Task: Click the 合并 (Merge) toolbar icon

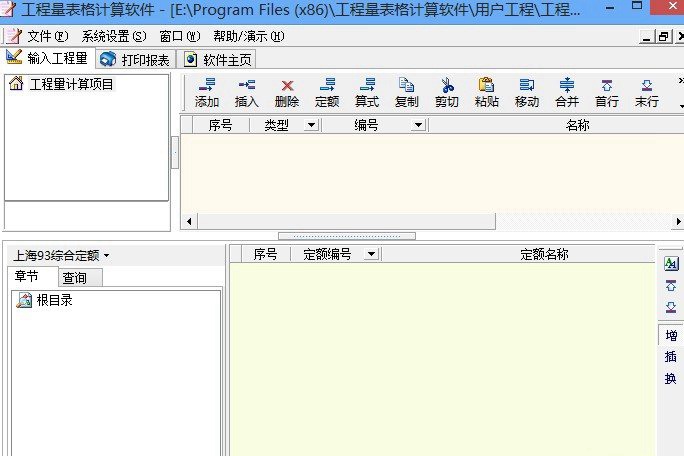Action: pos(567,93)
